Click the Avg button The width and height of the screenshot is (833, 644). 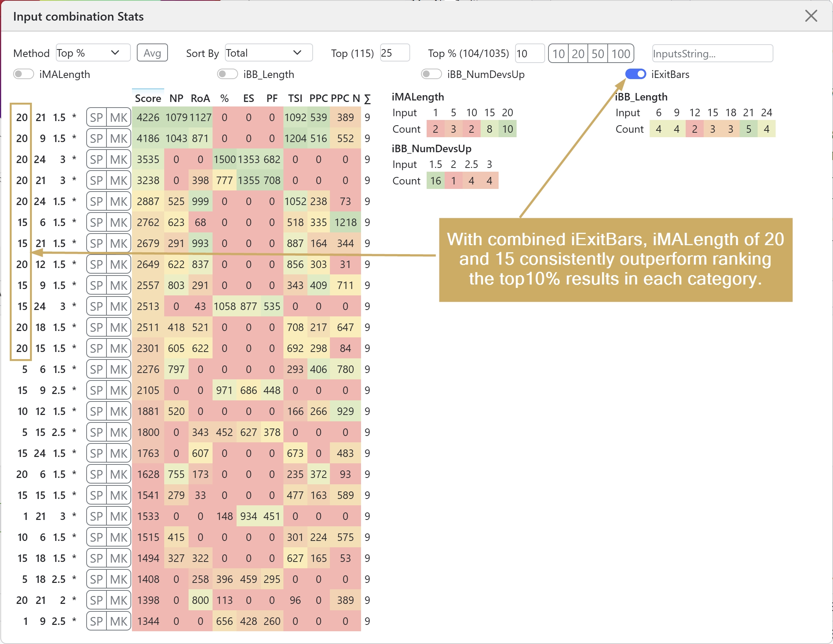[x=152, y=53]
